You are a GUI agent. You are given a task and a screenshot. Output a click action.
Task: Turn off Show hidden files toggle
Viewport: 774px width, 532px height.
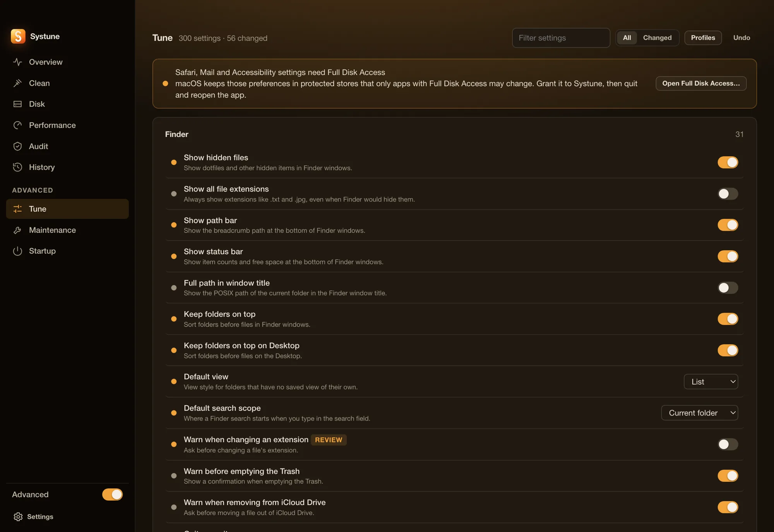(728, 163)
